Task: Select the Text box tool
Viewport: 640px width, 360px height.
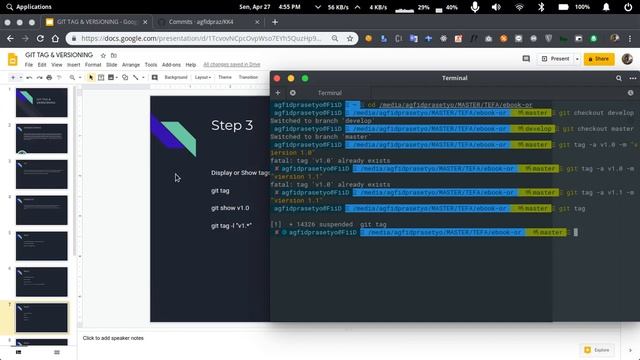Action: click(101, 77)
